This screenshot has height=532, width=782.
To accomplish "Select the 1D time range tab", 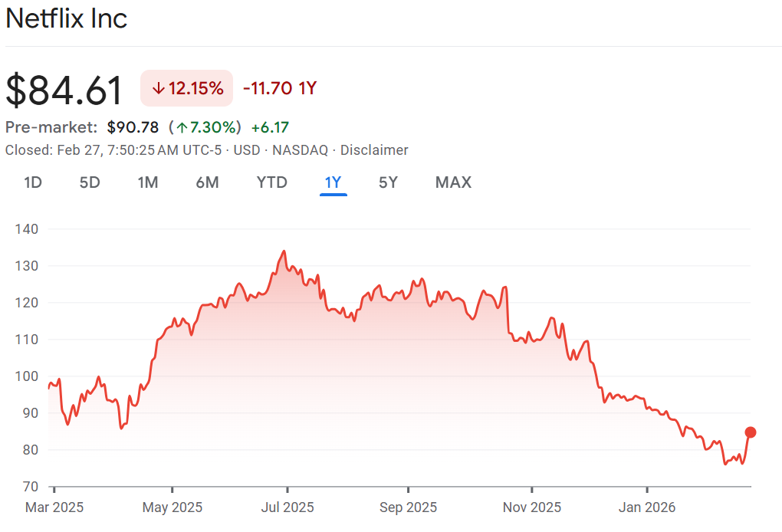I will 33,182.
